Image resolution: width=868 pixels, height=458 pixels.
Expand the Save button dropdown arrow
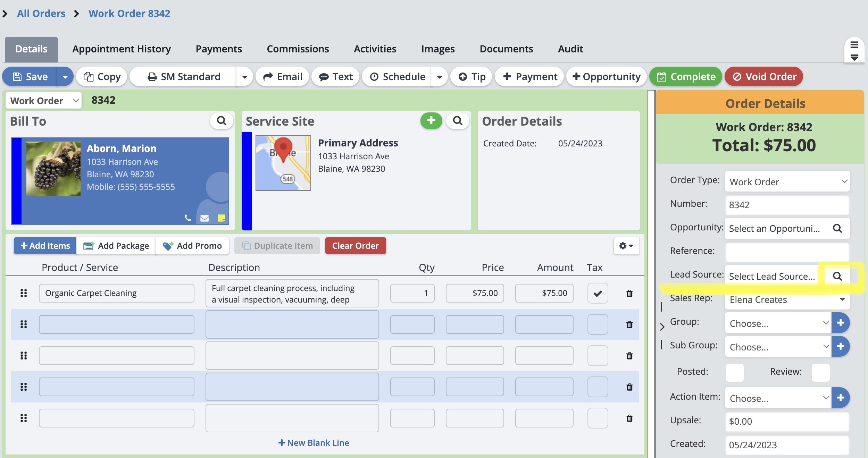65,77
